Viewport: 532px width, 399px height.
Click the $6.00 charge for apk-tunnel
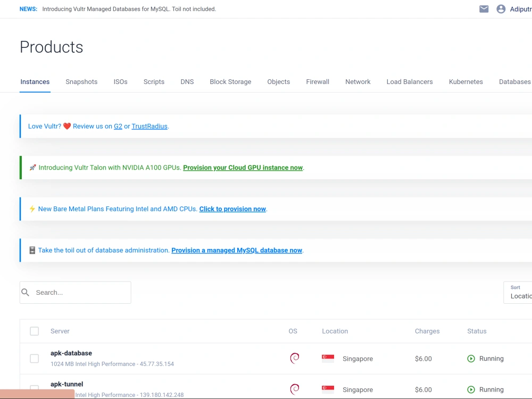pos(423,389)
